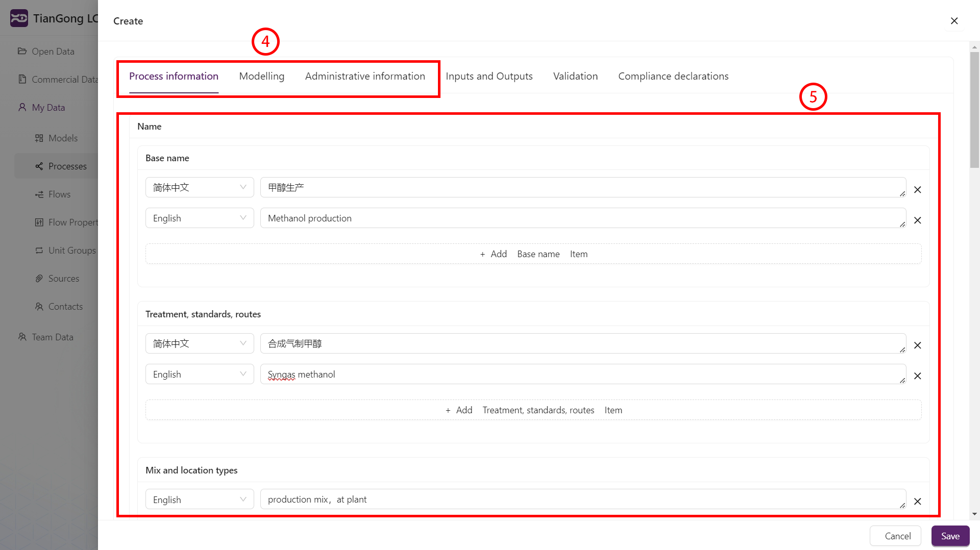This screenshot has height=550, width=980.
Task: Open the language dropdown for 'Methanol production'
Action: 199,218
